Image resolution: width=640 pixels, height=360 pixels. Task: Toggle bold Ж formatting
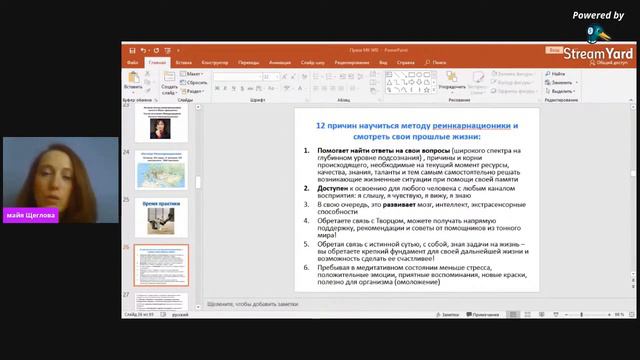coord(217,88)
